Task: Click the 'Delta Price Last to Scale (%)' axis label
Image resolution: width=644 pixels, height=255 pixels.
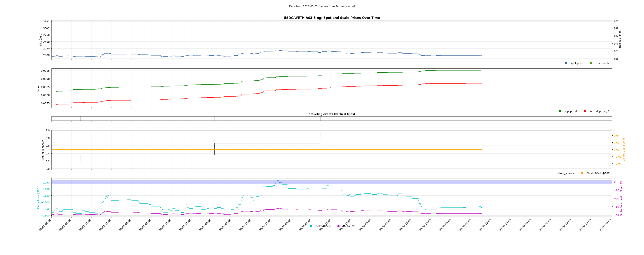Action: [x=621, y=198]
